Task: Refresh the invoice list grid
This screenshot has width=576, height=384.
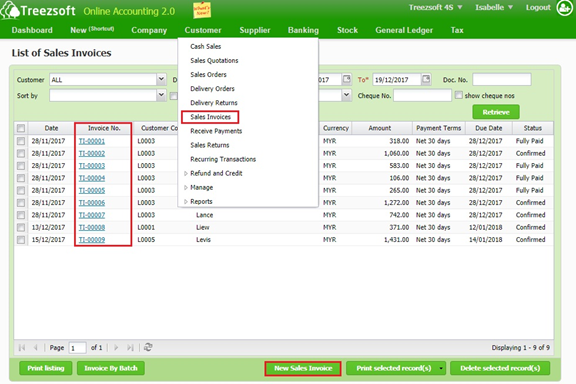Action: click(x=148, y=347)
